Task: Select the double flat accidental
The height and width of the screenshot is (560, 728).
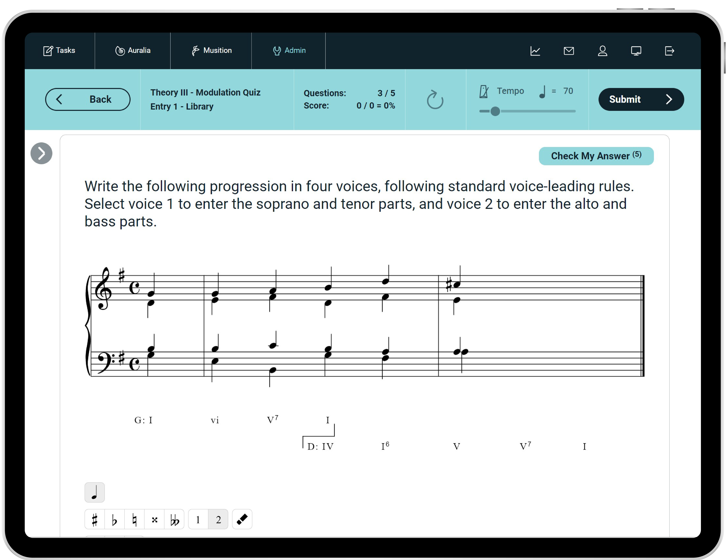Action: [174, 519]
